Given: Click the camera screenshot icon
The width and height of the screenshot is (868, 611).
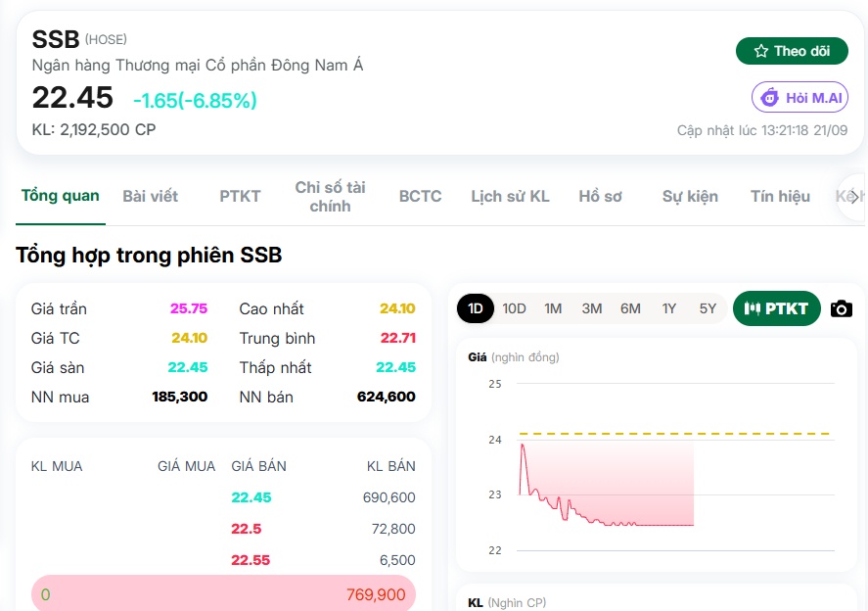Looking at the screenshot, I should pyautogui.click(x=841, y=308).
